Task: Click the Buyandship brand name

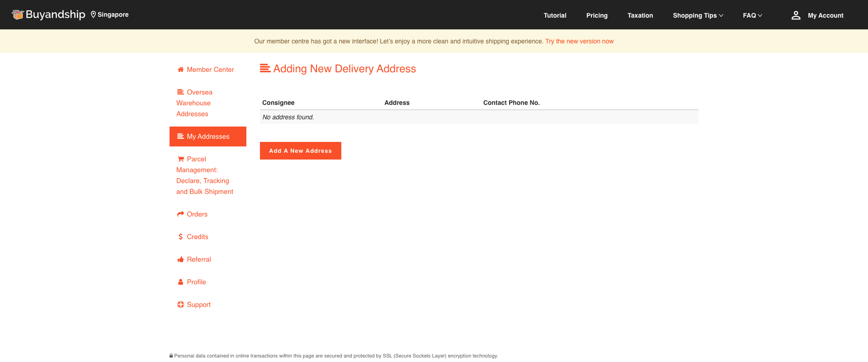Action: coord(55,14)
